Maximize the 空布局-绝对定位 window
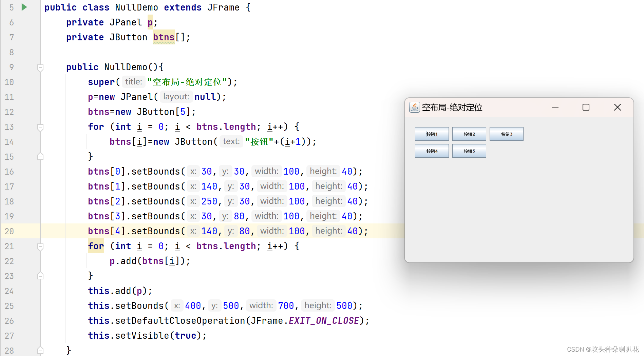This screenshot has width=644, height=356. coord(586,107)
